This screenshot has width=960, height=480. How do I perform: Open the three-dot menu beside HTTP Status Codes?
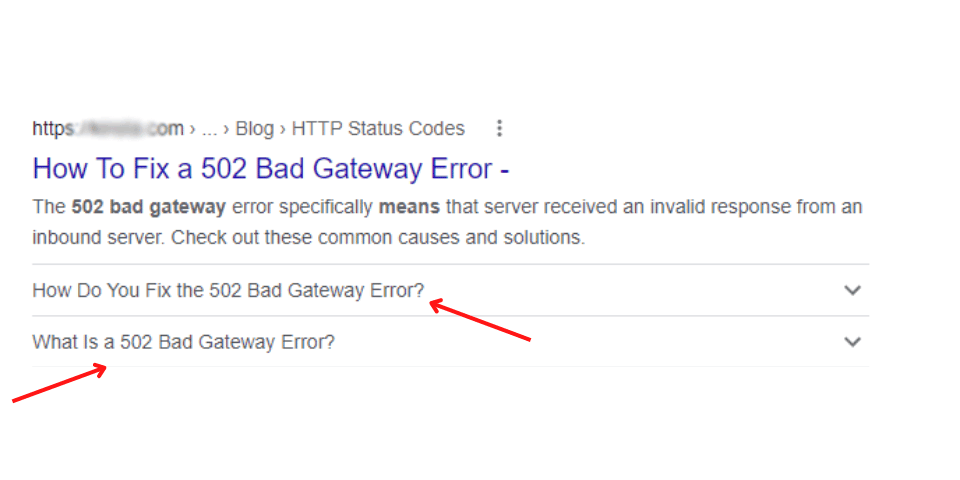point(500,129)
